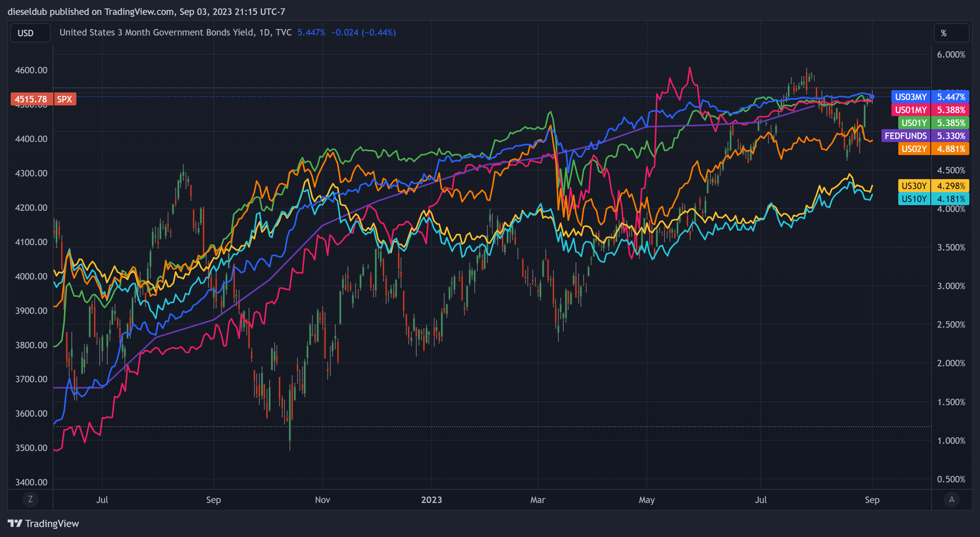Select the US03MY price label

click(930, 97)
